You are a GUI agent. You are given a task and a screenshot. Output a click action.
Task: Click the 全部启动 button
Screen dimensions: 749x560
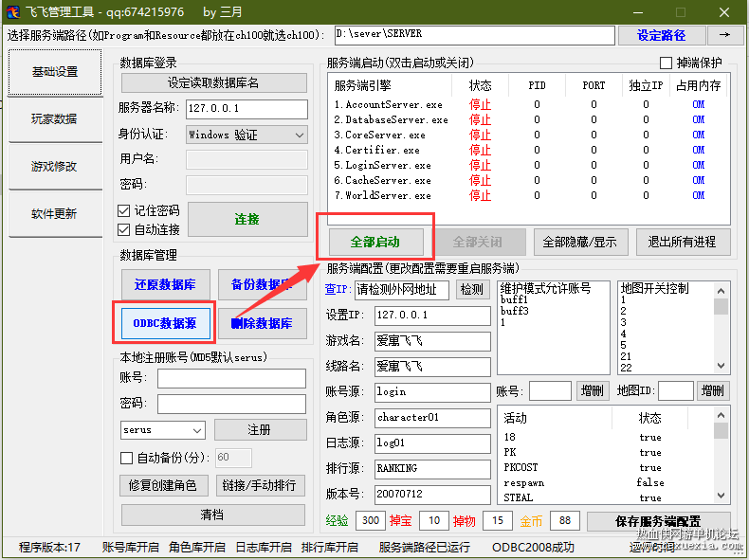pyautogui.click(x=376, y=242)
